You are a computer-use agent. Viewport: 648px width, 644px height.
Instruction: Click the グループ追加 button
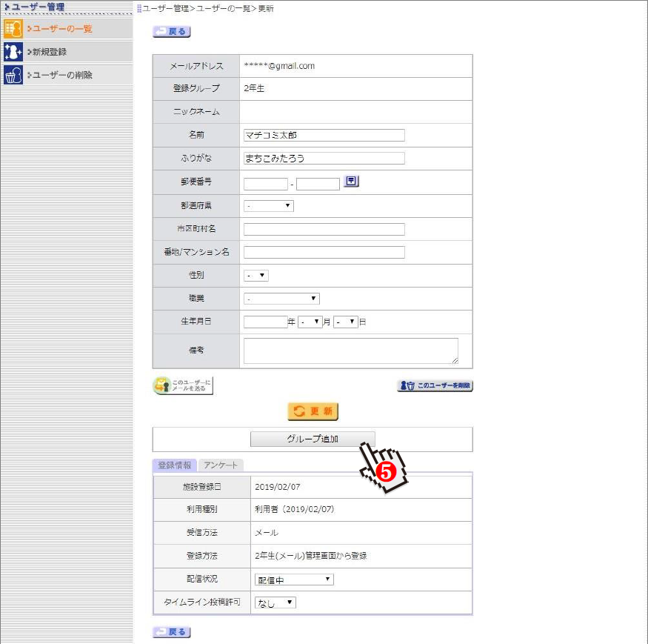(x=313, y=439)
